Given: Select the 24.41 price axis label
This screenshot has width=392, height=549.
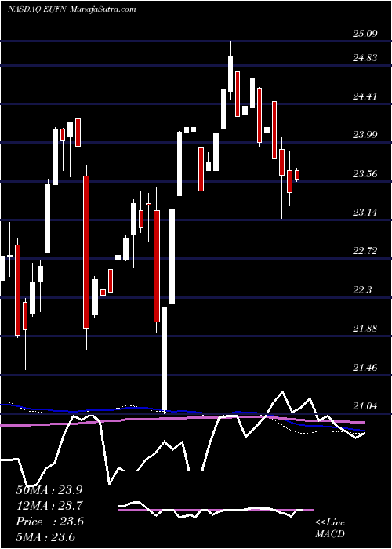Looking at the screenshot, I should pyautogui.click(x=365, y=96).
